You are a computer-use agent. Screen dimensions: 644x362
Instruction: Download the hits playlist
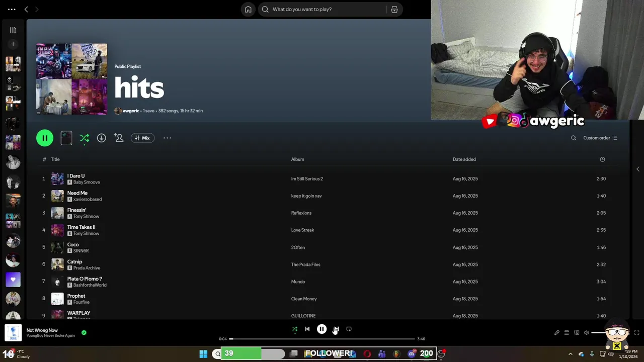coord(101,138)
